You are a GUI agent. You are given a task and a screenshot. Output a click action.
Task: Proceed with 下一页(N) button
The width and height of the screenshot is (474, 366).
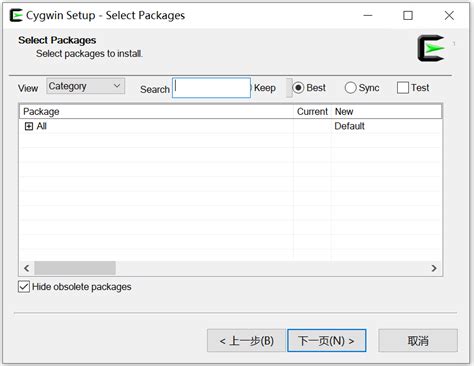tap(327, 341)
